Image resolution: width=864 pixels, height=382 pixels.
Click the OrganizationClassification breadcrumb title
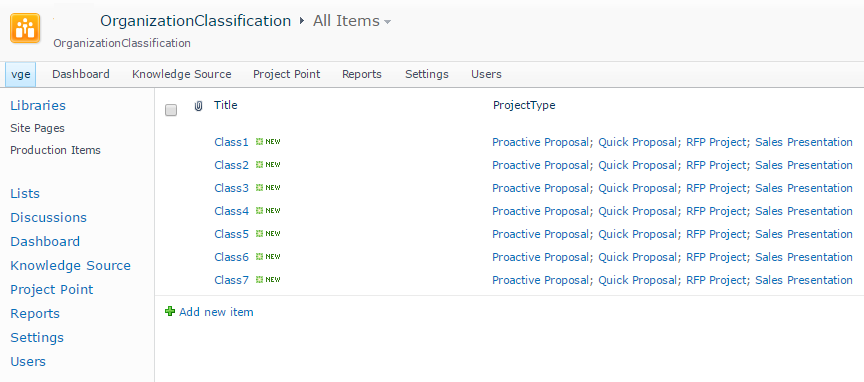196,21
